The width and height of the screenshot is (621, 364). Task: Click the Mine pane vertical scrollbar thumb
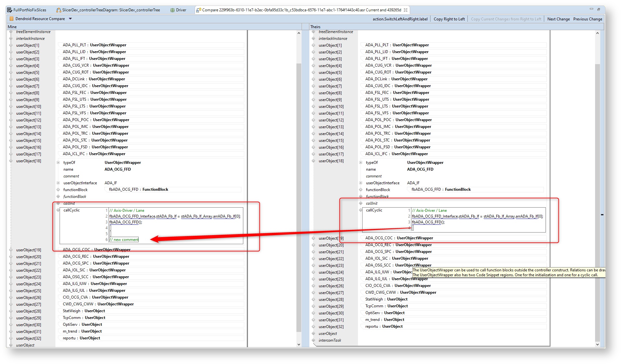click(299, 194)
